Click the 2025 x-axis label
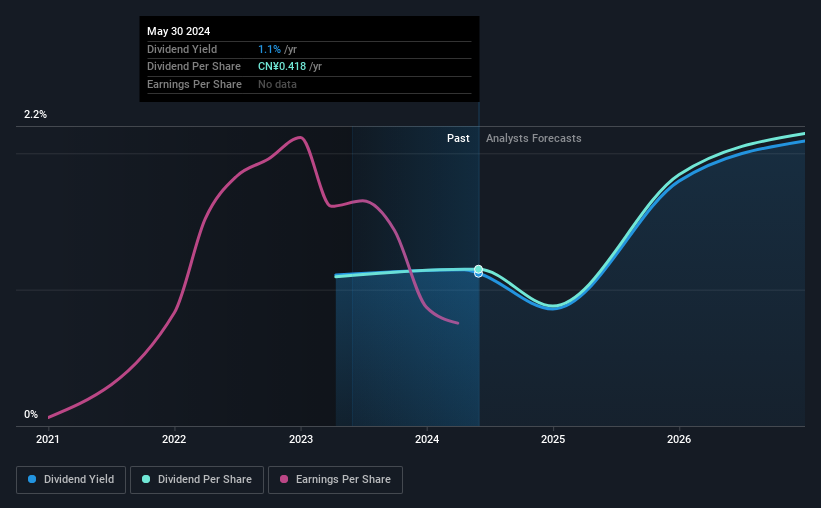This screenshot has width=821, height=508. pyautogui.click(x=553, y=439)
